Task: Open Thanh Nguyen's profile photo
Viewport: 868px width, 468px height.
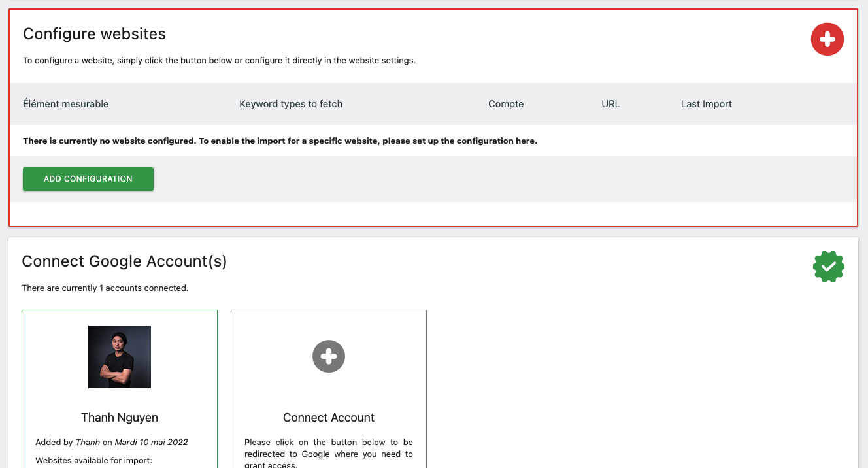Action: pyautogui.click(x=120, y=357)
